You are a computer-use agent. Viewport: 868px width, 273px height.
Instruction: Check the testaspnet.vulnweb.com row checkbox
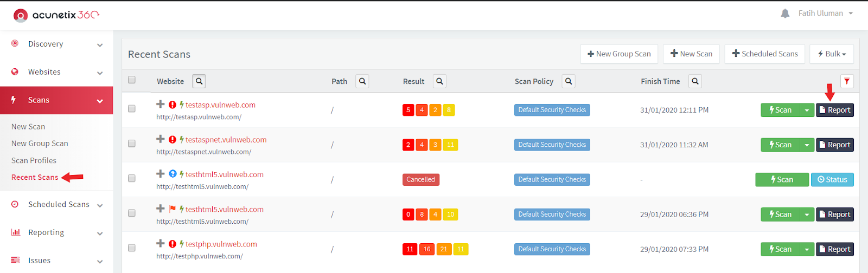(132, 143)
